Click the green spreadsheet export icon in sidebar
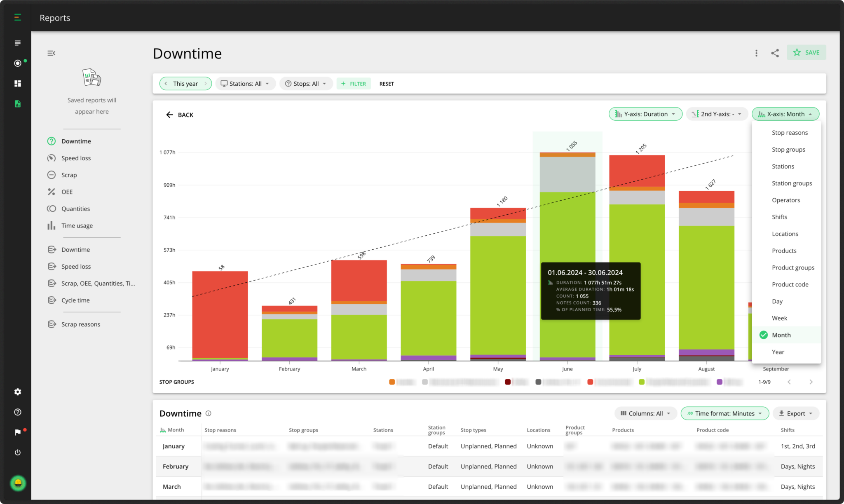844x504 pixels. pos(17,103)
